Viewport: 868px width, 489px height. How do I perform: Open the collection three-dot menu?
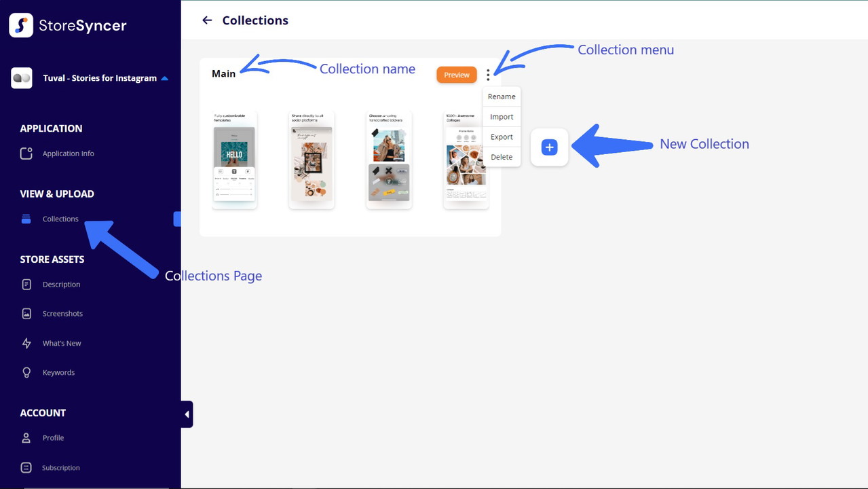tap(488, 75)
